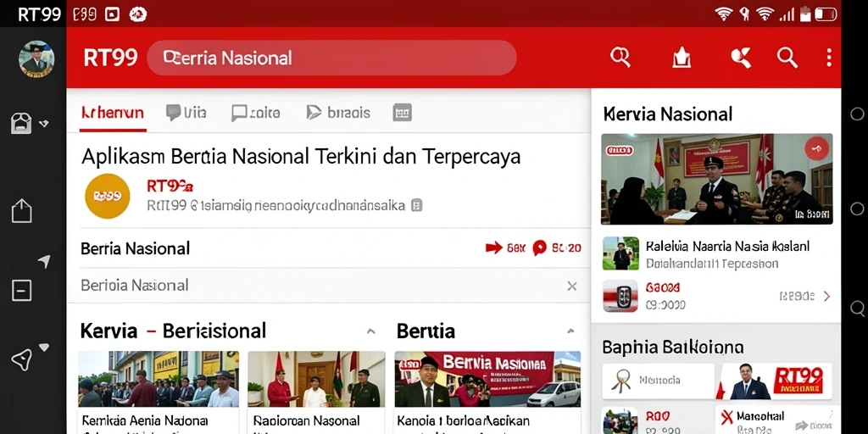Click the 'Bapnia Baikoiona' heading

672,348
